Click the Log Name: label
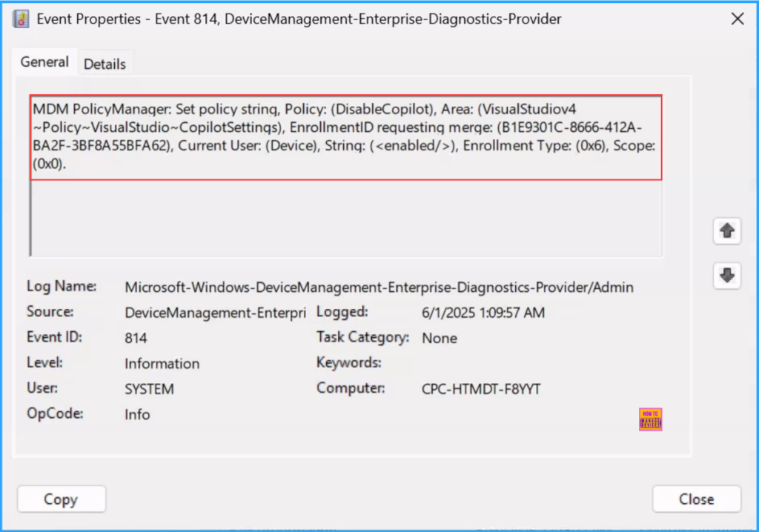 click(x=62, y=286)
